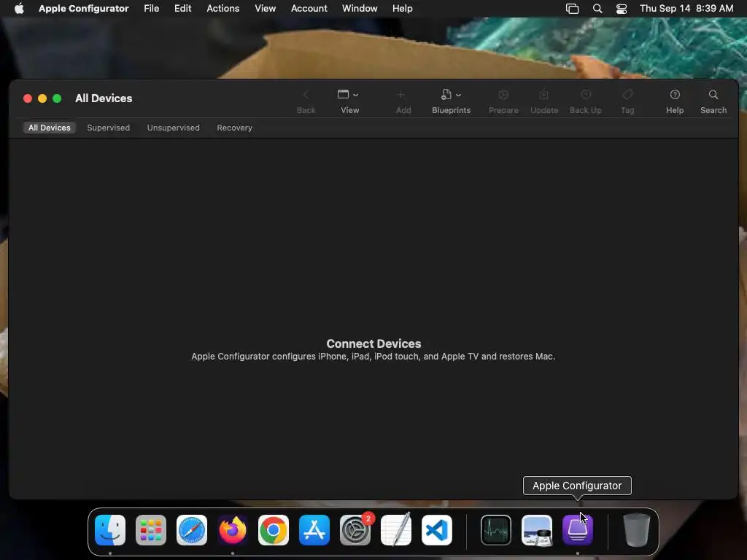Click the green full-screen window button

click(57, 98)
